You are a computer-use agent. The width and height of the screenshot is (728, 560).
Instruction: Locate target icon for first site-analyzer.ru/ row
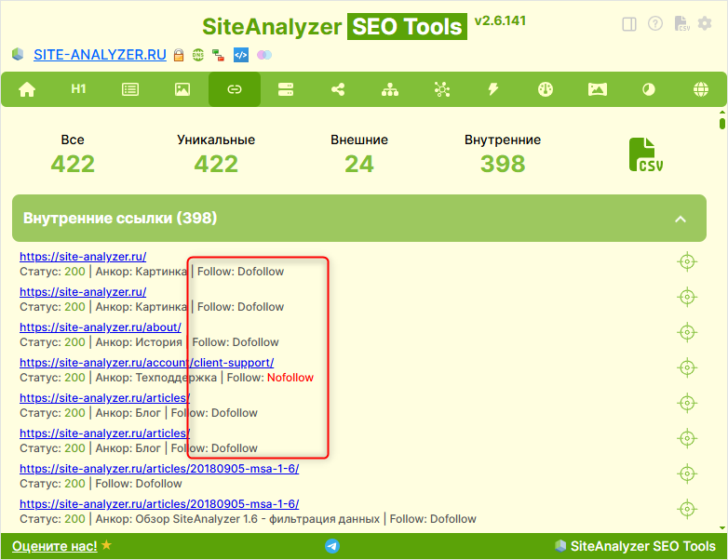click(x=687, y=261)
